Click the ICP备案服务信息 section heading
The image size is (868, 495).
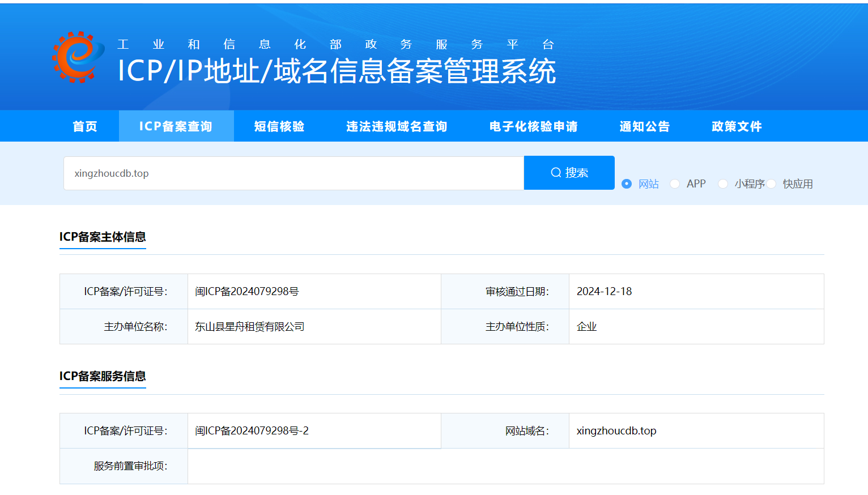(x=103, y=376)
